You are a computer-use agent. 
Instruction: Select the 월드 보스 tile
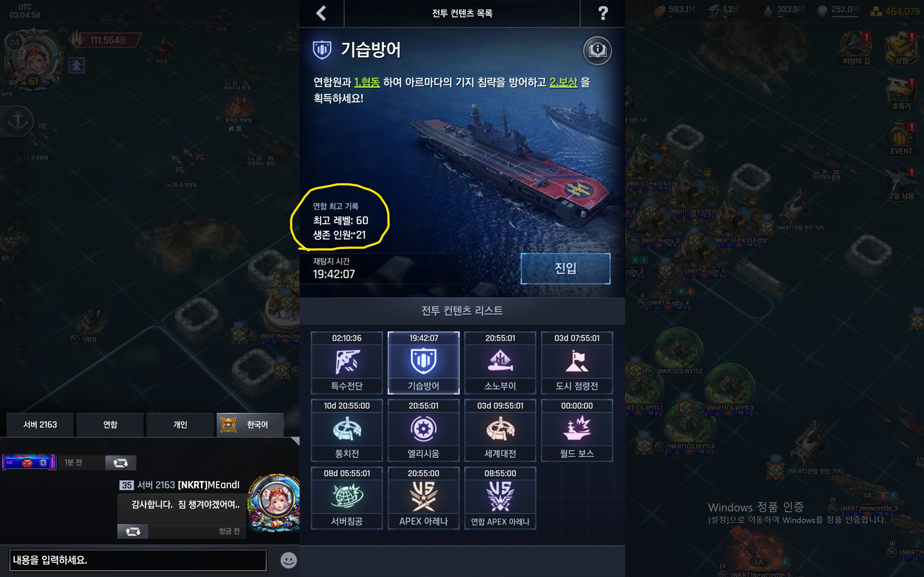577,430
